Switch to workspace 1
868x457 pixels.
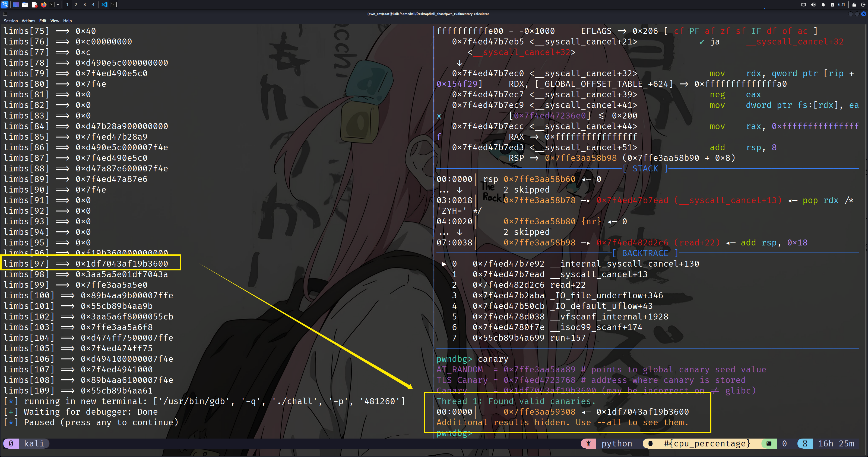tap(67, 4)
